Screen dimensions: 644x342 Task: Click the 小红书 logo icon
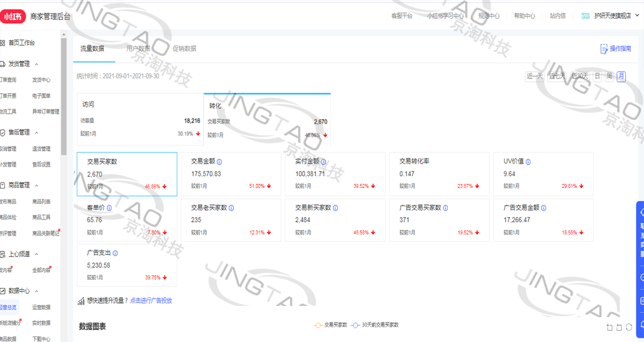(x=13, y=17)
